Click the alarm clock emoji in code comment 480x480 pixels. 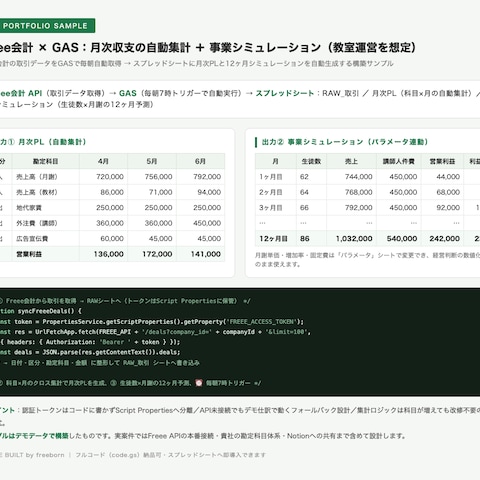click(x=199, y=383)
